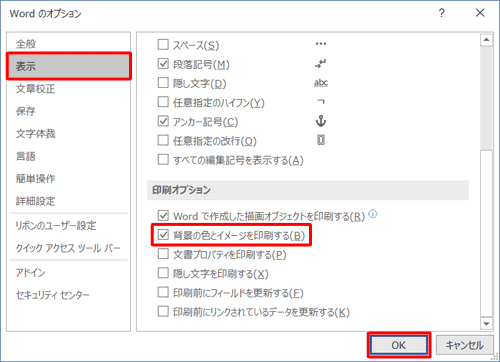Enable the スペース(S) checkbox
This screenshot has height=362, width=500.
tap(163, 44)
